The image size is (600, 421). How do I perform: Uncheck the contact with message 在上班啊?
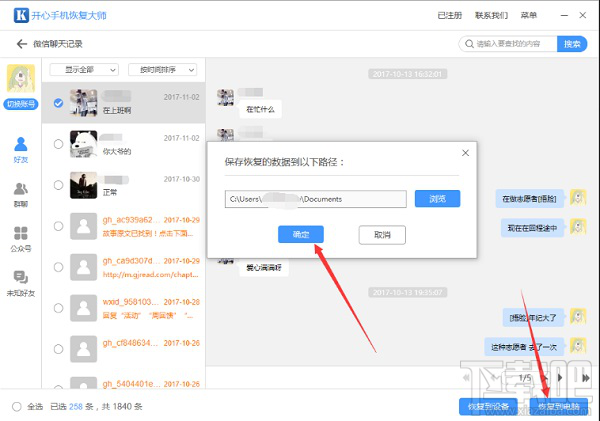click(58, 103)
